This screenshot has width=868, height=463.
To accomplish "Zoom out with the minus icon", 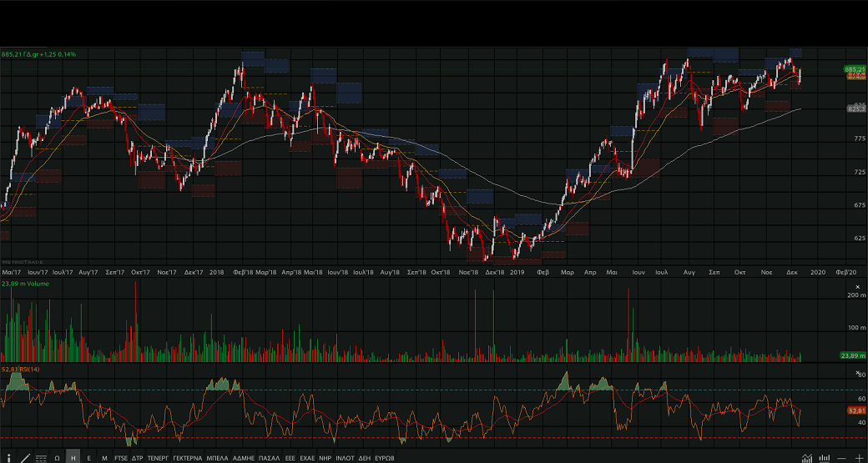I will tap(841, 458).
